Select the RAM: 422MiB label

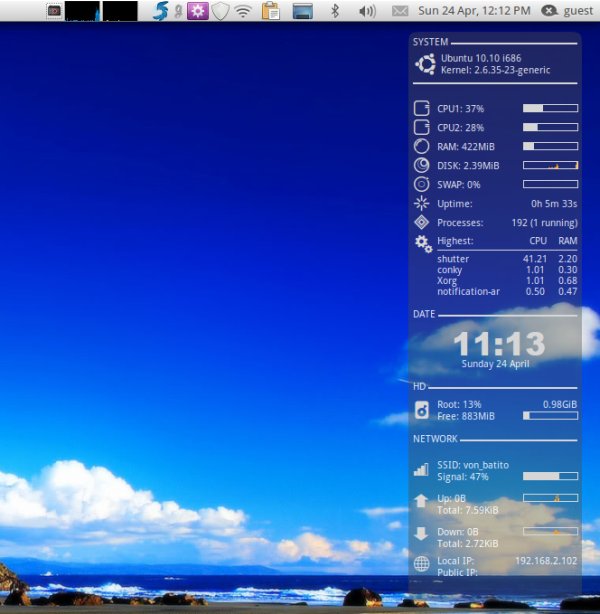click(x=466, y=147)
